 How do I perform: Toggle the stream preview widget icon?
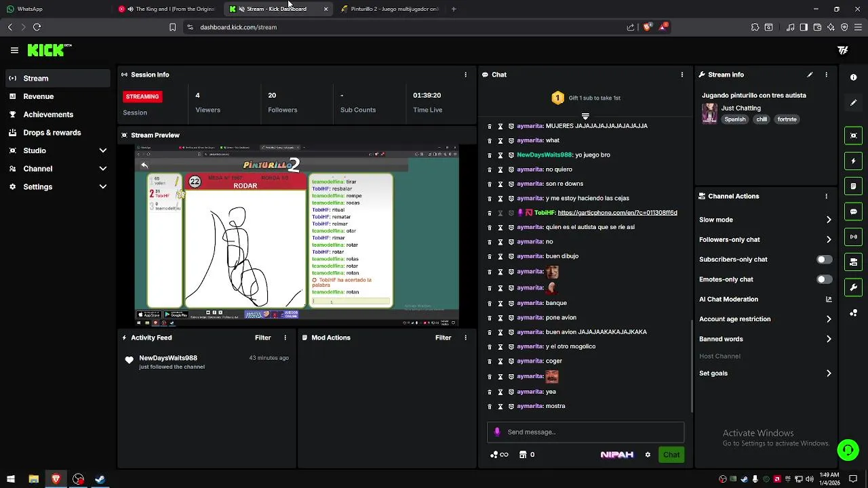pos(854,136)
